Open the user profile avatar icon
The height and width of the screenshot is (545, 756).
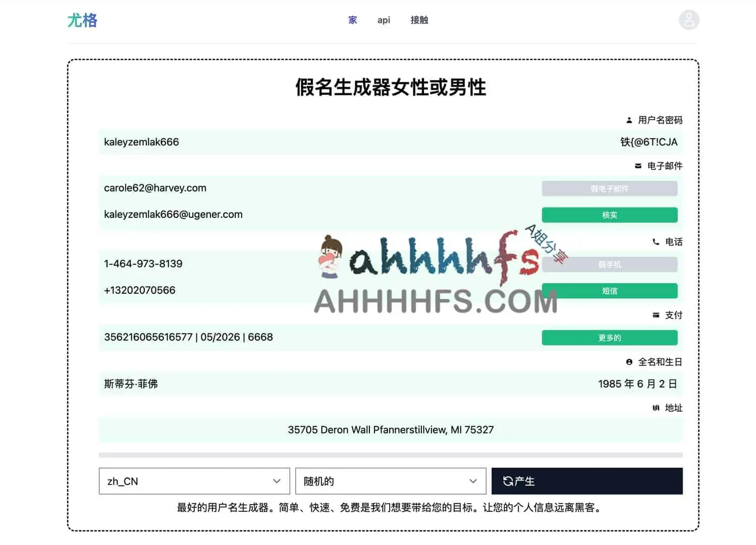coord(688,20)
